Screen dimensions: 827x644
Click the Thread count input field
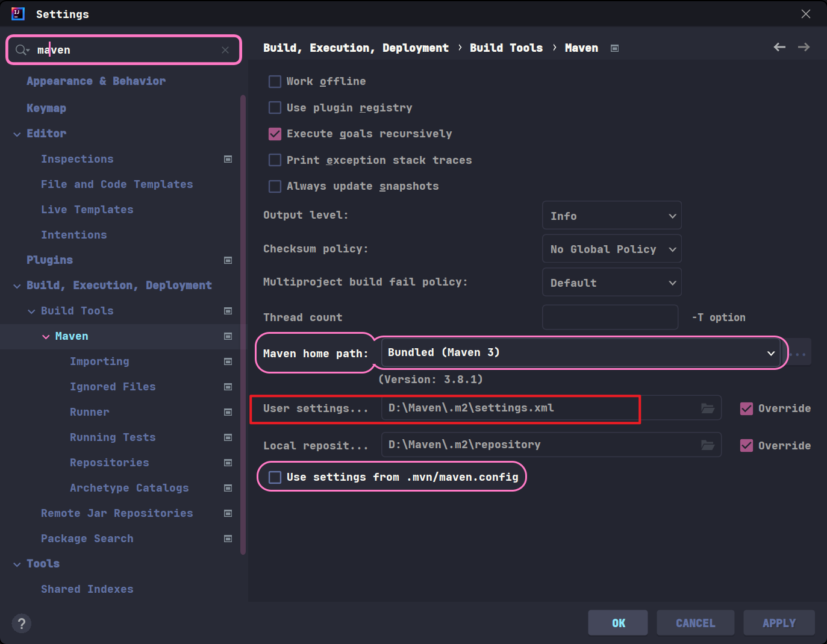(x=610, y=317)
